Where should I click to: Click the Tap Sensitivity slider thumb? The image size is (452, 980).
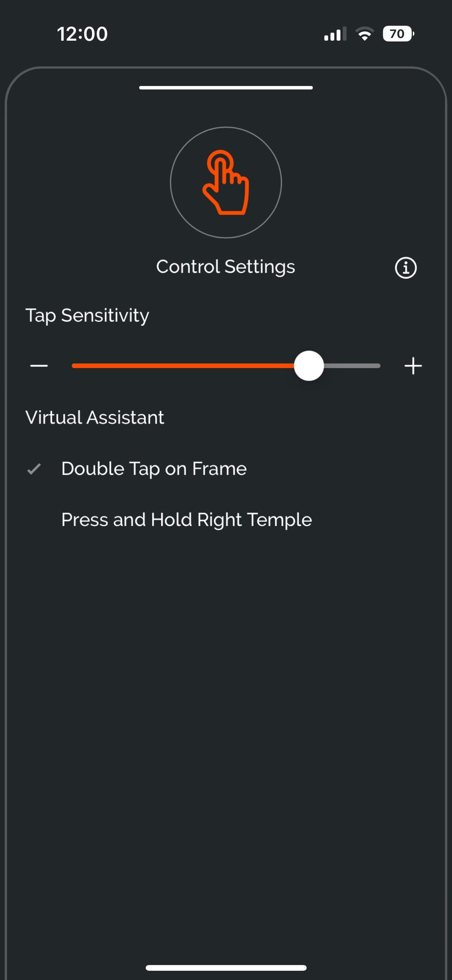[x=309, y=366]
